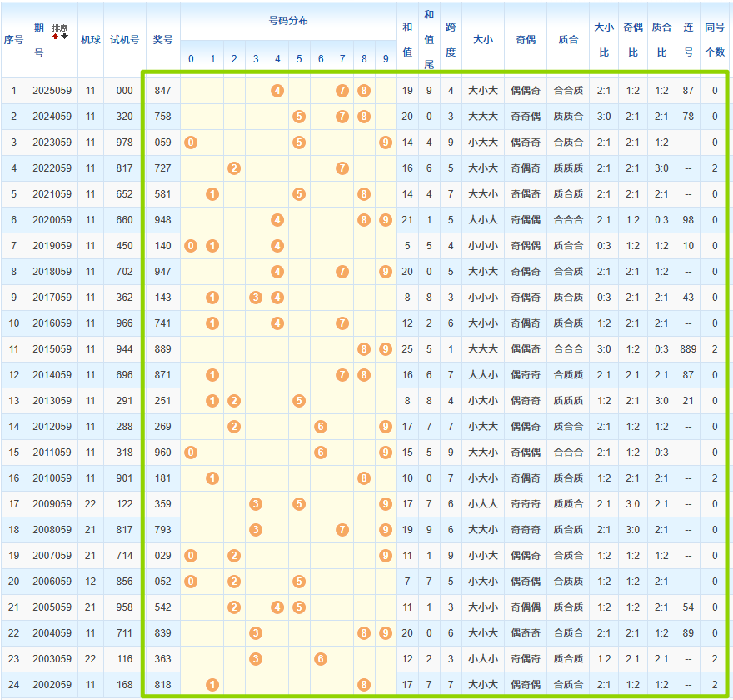Click orange ball 2 in row 2022059

click(234, 168)
